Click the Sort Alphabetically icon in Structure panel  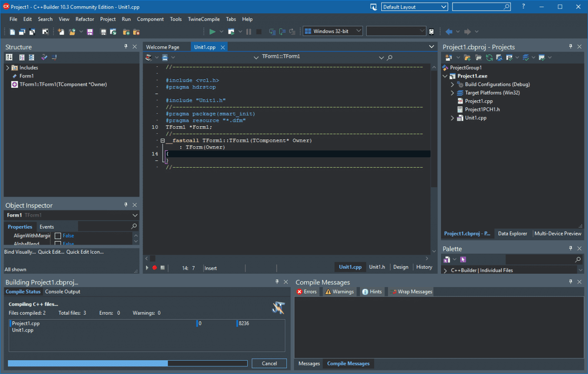pos(9,57)
